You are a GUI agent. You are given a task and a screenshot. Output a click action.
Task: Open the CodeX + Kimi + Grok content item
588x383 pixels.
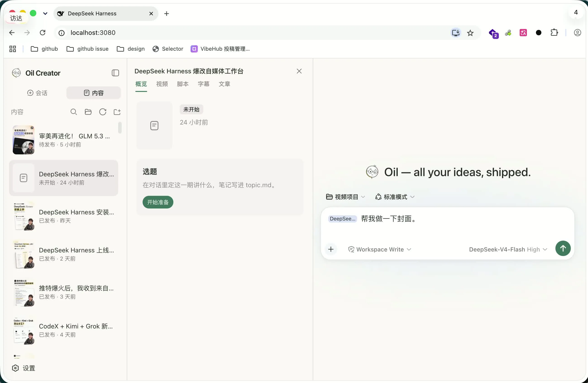pyautogui.click(x=64, y=330)
